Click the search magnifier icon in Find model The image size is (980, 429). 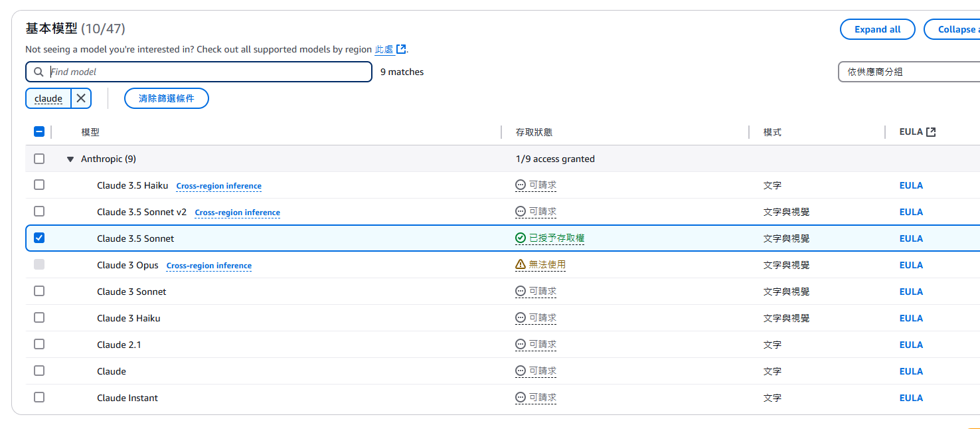(x=39, y=72)
